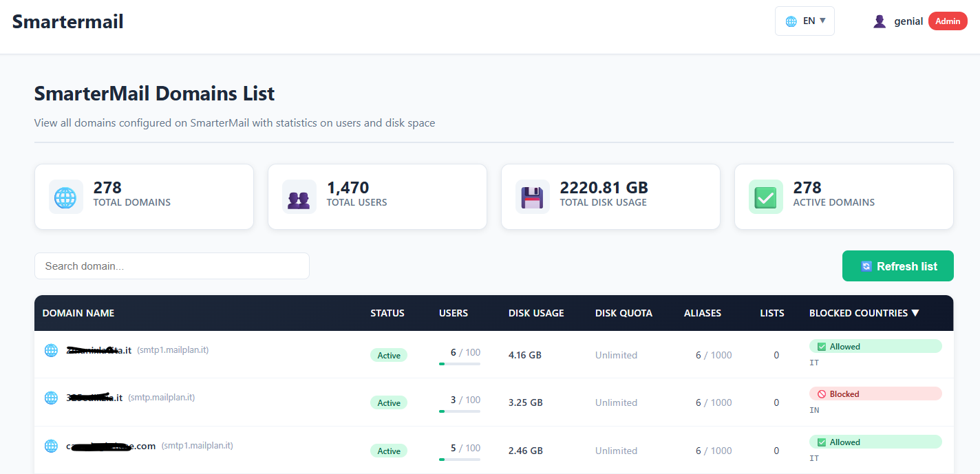This screenshot has height=474, width=980.
Task: Click the users icon in Total Users card
Action: click(x=299, y=197)
